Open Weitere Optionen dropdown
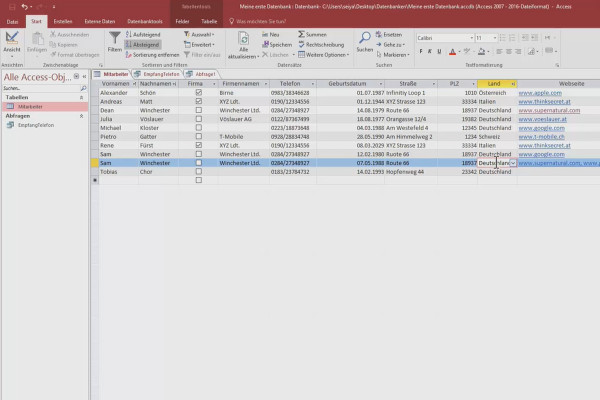This screenshot has width=600, height=400. pyautogui.click(x=324, y=55)
